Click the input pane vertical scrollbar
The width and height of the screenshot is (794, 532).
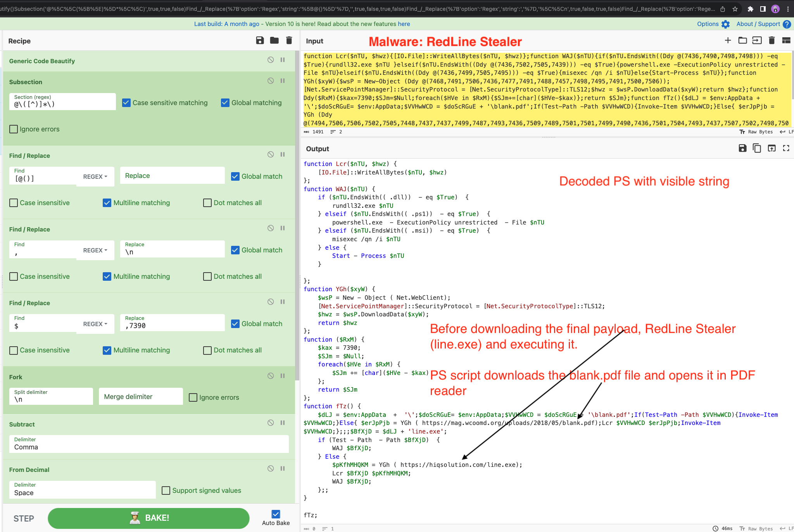coord(792,74)
